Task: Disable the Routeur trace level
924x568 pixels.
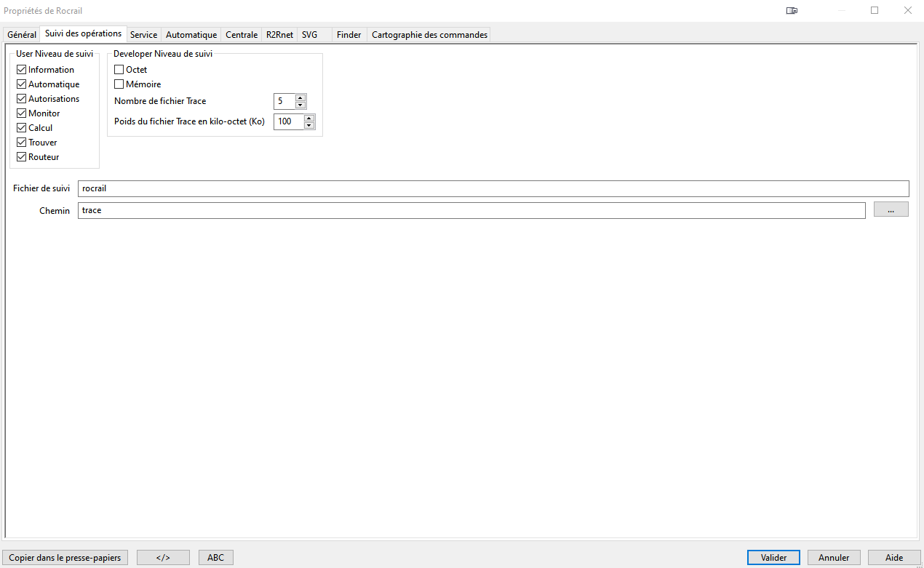Action: point(21,157)
